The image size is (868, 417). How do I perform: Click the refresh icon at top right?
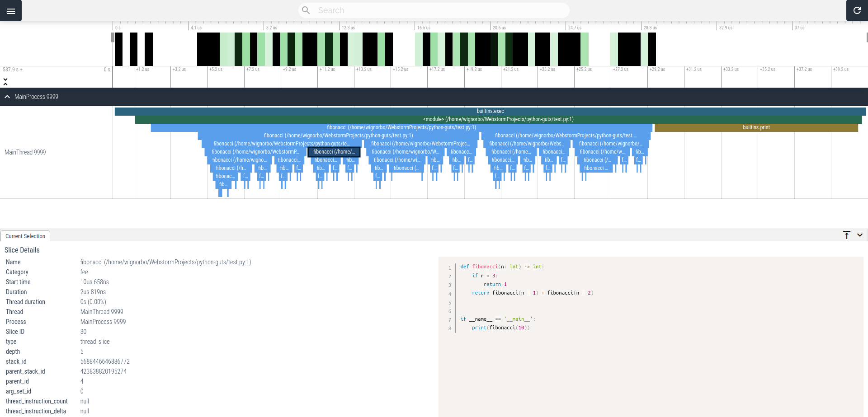coord(857,10)
